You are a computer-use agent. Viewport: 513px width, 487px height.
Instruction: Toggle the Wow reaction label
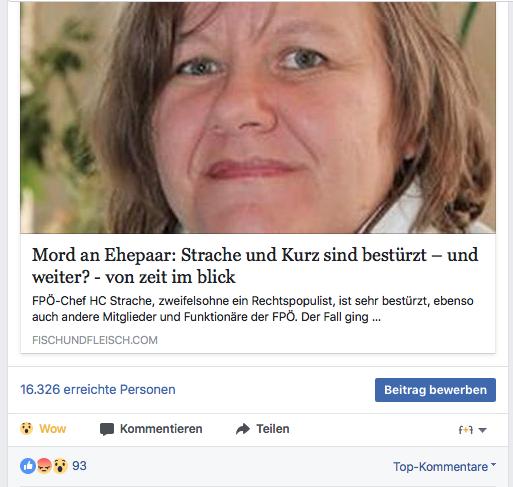(53, 429)
